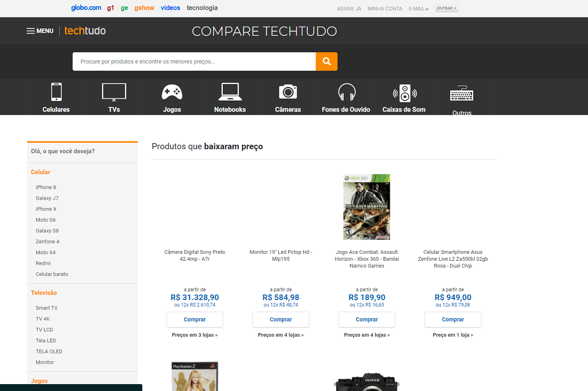Select TV 4K in the Televisão list
The image size is (588, 391).
coord(43,319)
